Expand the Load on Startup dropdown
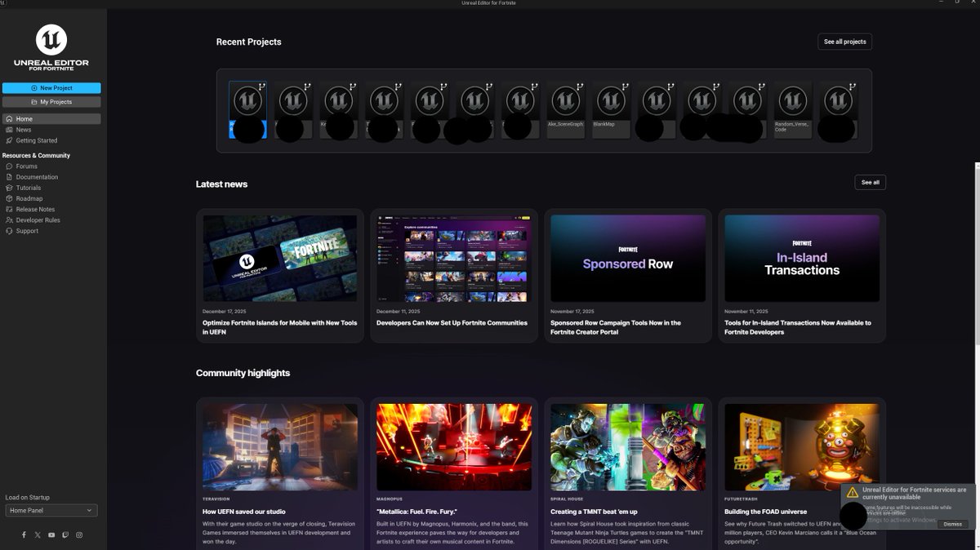This screenshot has width=980, height=550. (51, 511)
